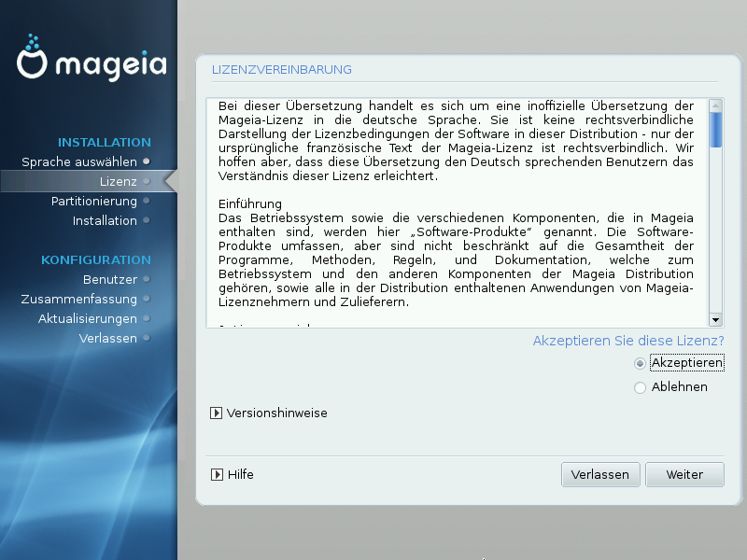Click the Verlassen step in sidebar
Screen dimensions: 747x560
107,338
